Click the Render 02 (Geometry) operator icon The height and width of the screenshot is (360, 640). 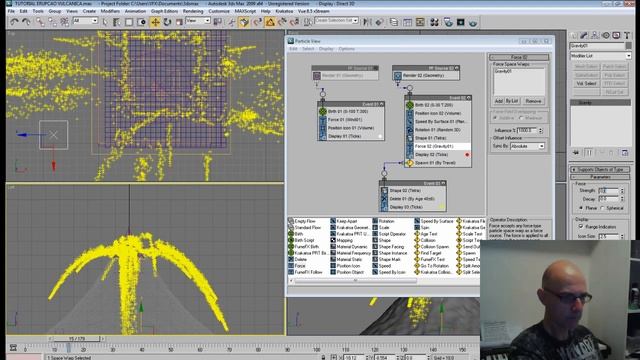tap(398, 76)
